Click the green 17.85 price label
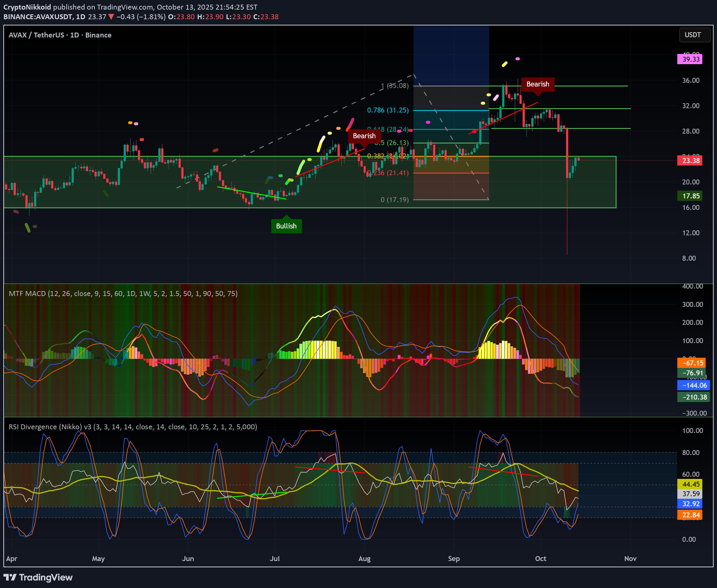717x588 pixels. [x=690, y=196]
